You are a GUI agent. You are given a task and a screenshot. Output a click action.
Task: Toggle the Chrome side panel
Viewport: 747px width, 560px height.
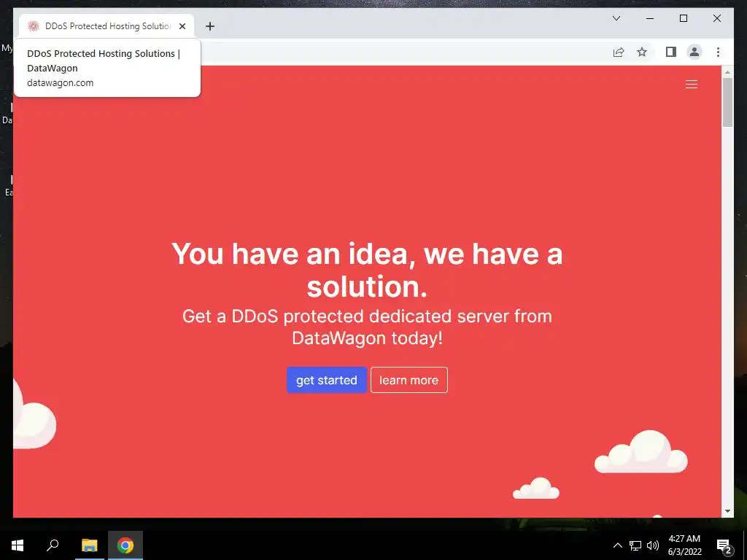pos(671,52)
